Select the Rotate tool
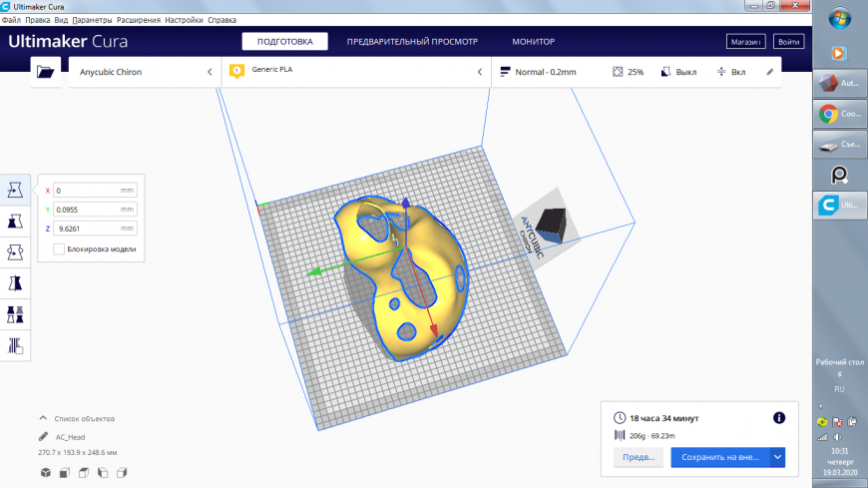The width and height of the screenshot is (868, 488). coord(15,252)
